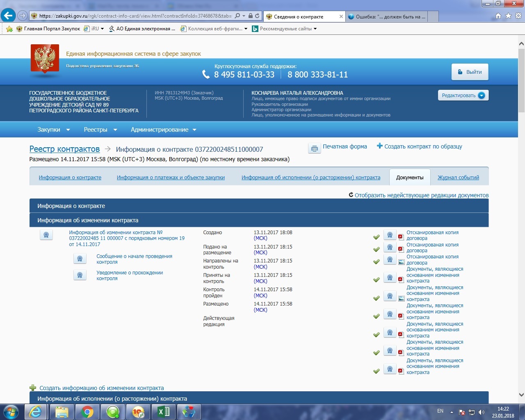The image size is (525, 420).
Task: Toggle the Информация о контракте section header bar
Action: pos(259,206)
